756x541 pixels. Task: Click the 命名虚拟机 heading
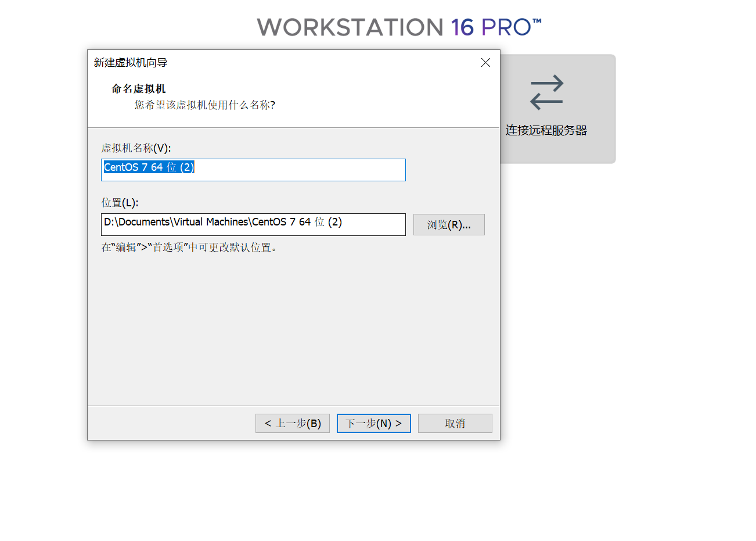point(139,89)
